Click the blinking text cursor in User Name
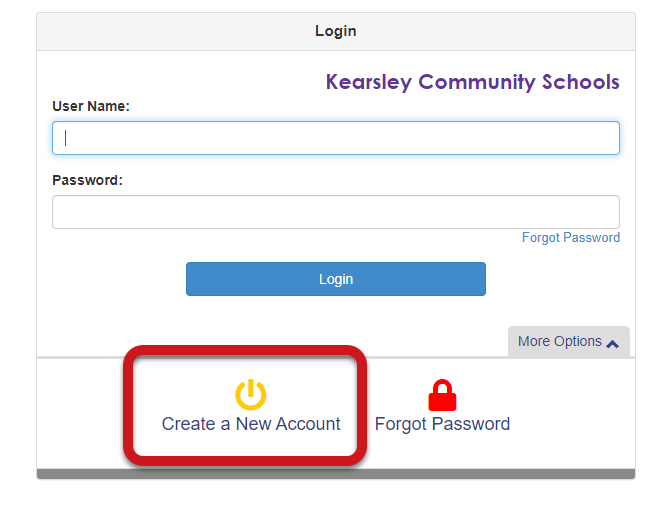This screenshot has height=510, width=662. 65,138
